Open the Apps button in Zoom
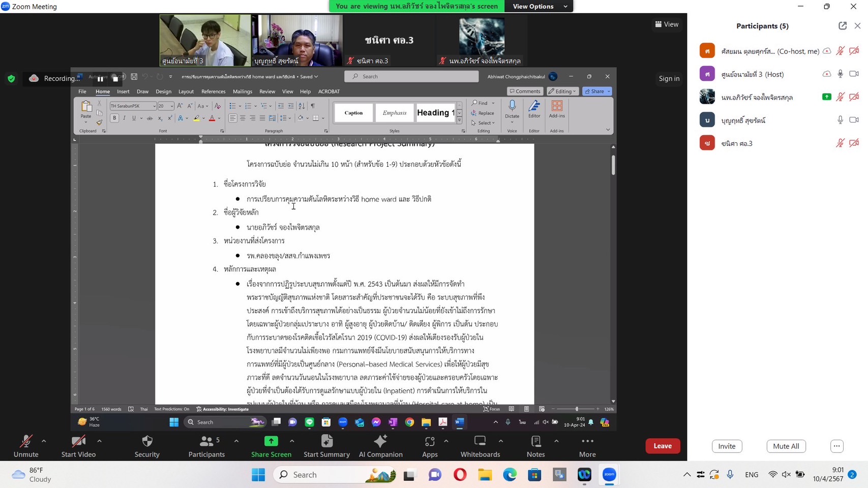 pyautogui.click(x=430, y=446)
